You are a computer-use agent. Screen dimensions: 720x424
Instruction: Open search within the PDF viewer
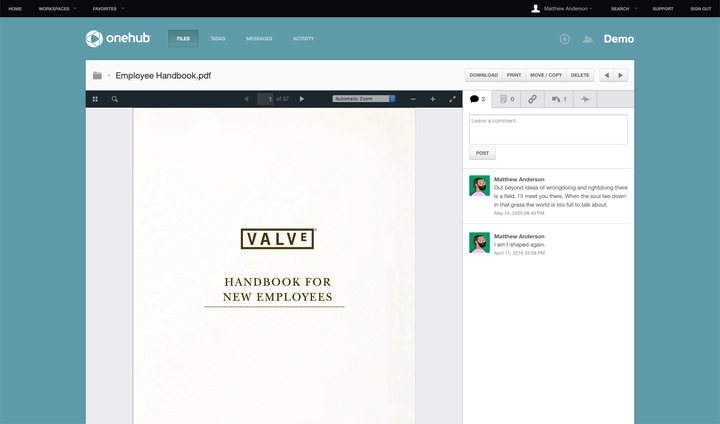(x=115, y=99)
